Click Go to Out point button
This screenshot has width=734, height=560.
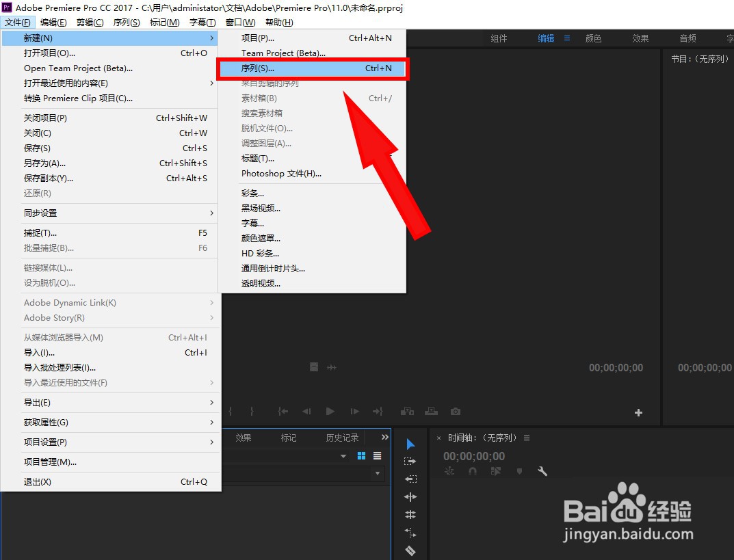coord(378,411)
